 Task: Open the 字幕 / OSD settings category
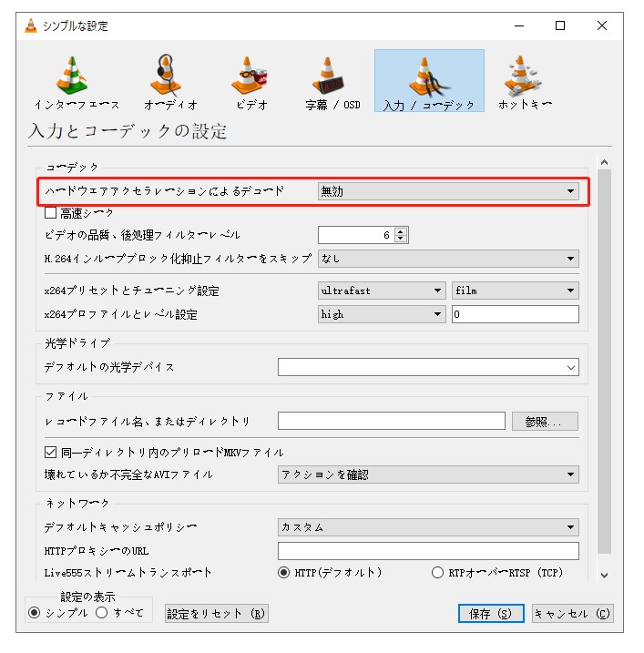click(x=332, y=82)
